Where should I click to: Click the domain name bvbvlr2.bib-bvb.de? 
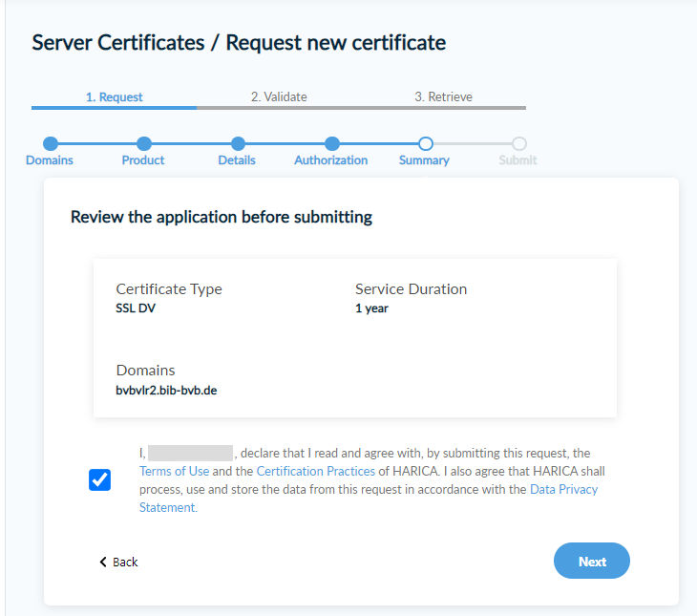click(x=166, y=391)
